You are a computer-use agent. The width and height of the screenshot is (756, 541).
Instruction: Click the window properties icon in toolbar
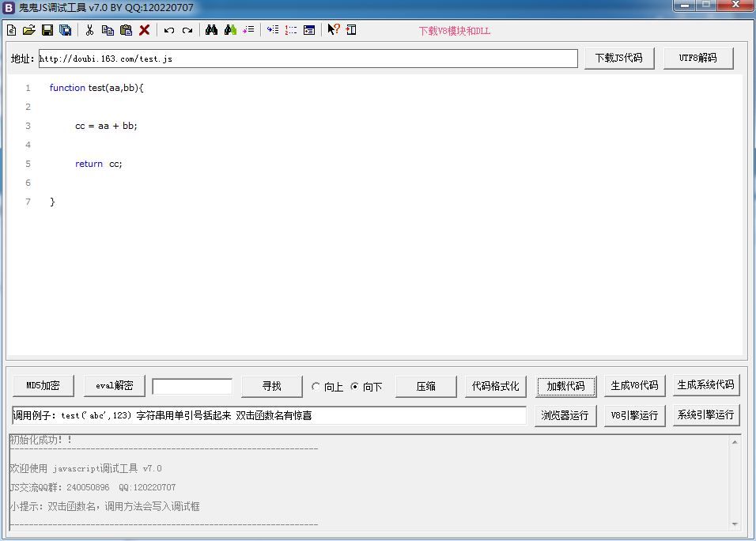(x=309, y=30)
